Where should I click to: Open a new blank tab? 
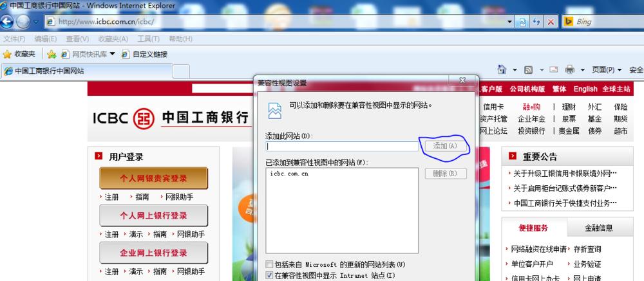pos(181,71)
